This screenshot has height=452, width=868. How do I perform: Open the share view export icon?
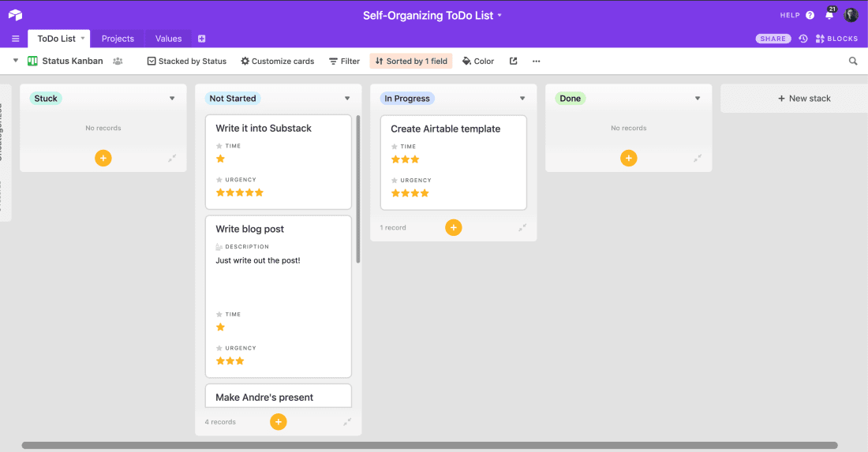513,62
